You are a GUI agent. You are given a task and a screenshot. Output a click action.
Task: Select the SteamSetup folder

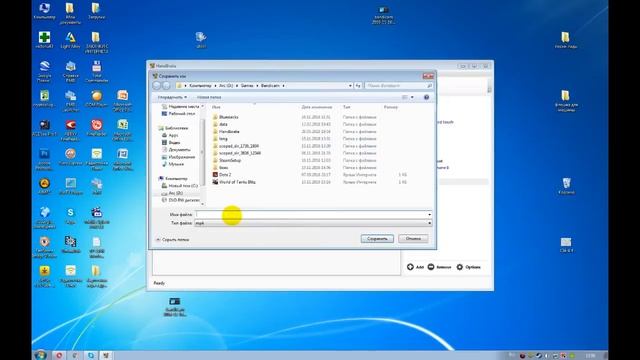click(x=230, y=160)
